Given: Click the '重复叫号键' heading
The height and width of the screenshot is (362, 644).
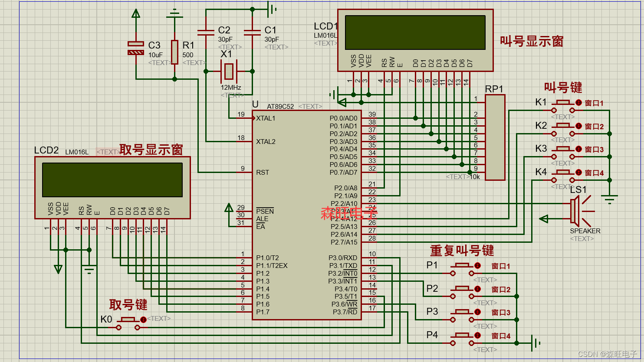Looking at the screenshot, I should coord(462,251).
